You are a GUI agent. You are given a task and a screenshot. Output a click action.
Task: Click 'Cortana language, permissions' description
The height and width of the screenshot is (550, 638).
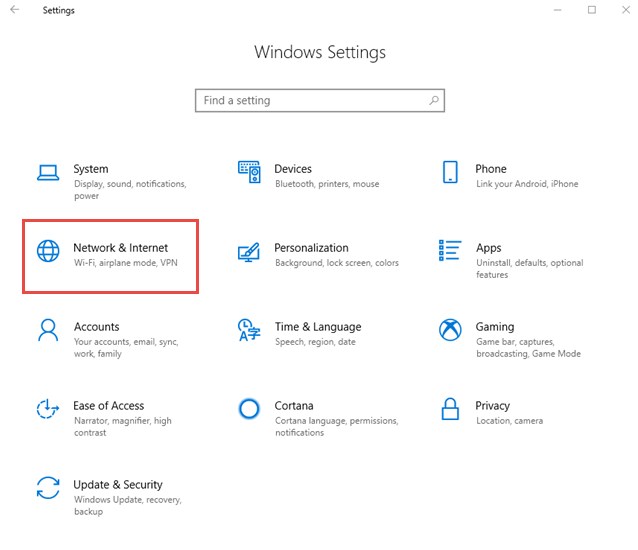pos(336,426)
